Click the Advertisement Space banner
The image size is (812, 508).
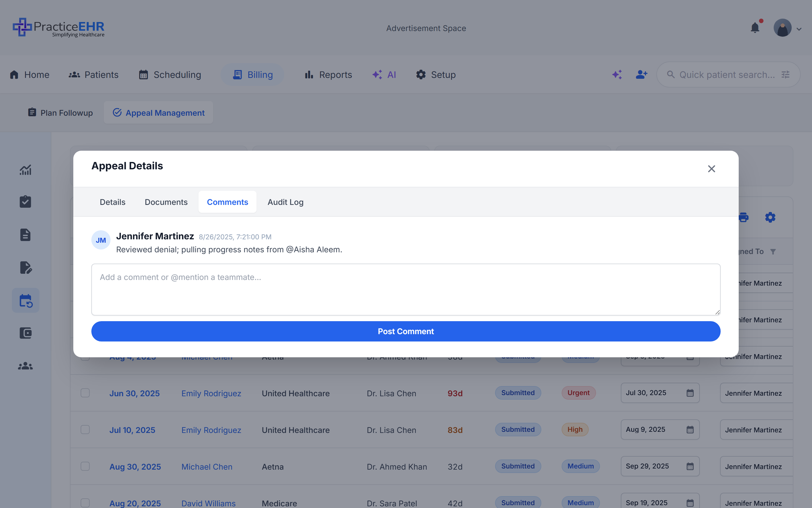[426, 28]
